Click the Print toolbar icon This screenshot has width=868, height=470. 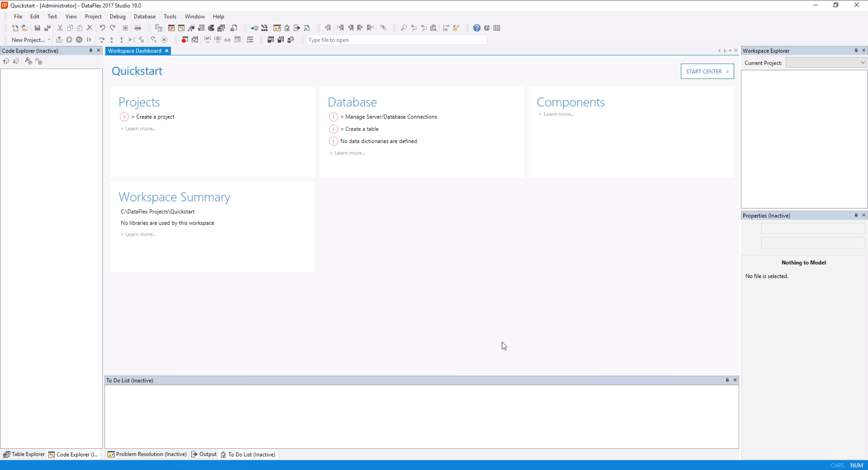138,28
